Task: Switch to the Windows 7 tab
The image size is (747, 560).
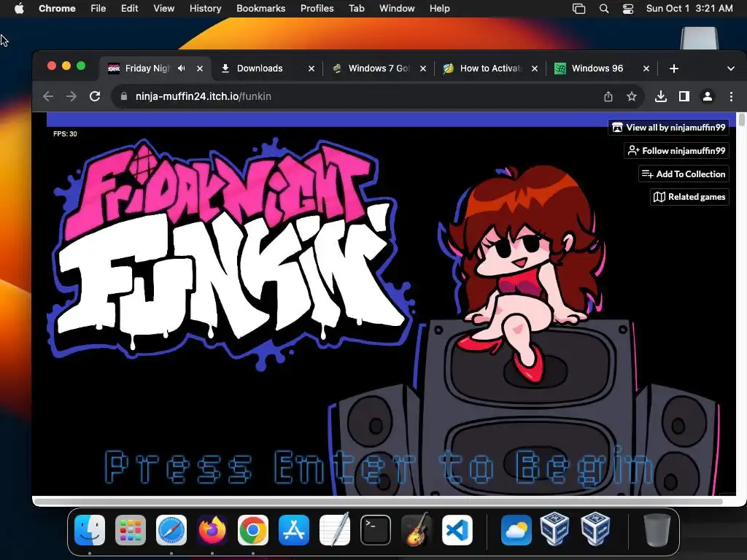Action: pos(379,69)
